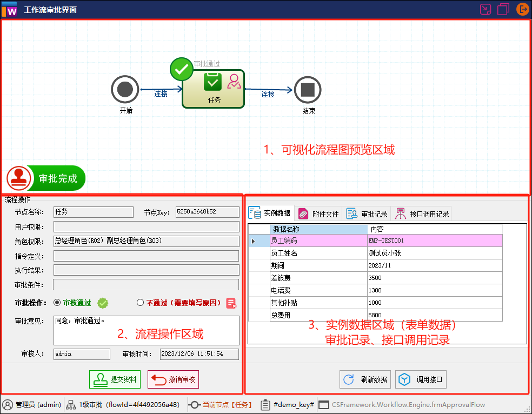The image size is (532, 414).
Task: Click the 审批意见 text area
Action: (x=146, y=330)
